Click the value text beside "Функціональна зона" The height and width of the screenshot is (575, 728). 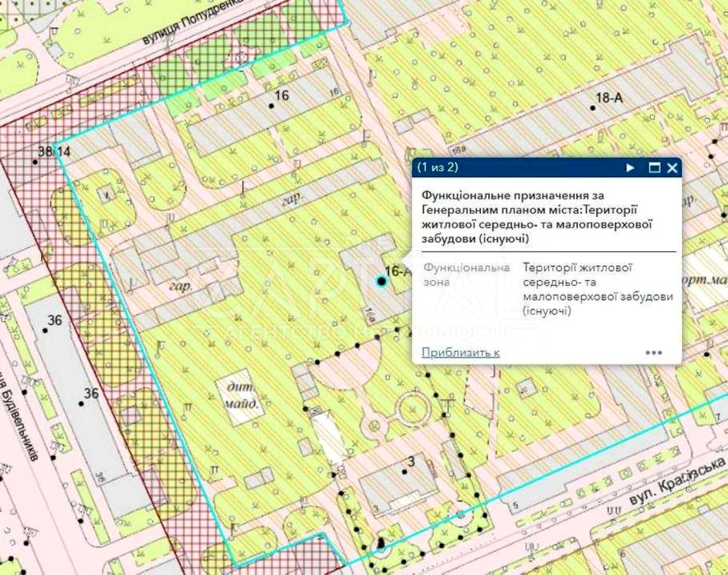(598, 289)
